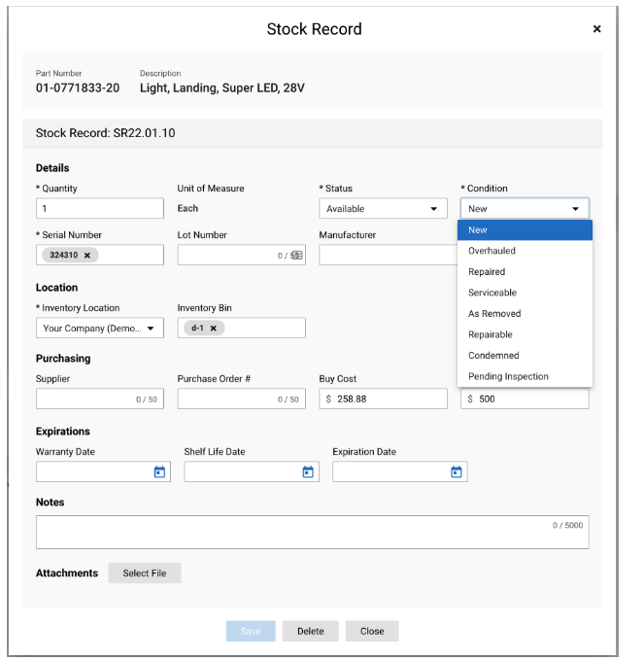Select As Removed condition

point(525,314)
